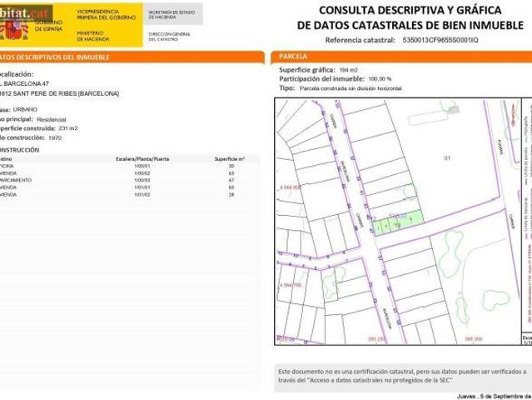
Task: Click the 'Superficie gráfica:' label
Action: point(307,70)
